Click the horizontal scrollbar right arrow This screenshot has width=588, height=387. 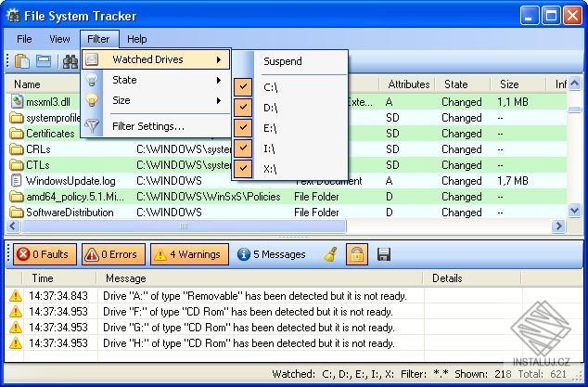click(558, 226)
